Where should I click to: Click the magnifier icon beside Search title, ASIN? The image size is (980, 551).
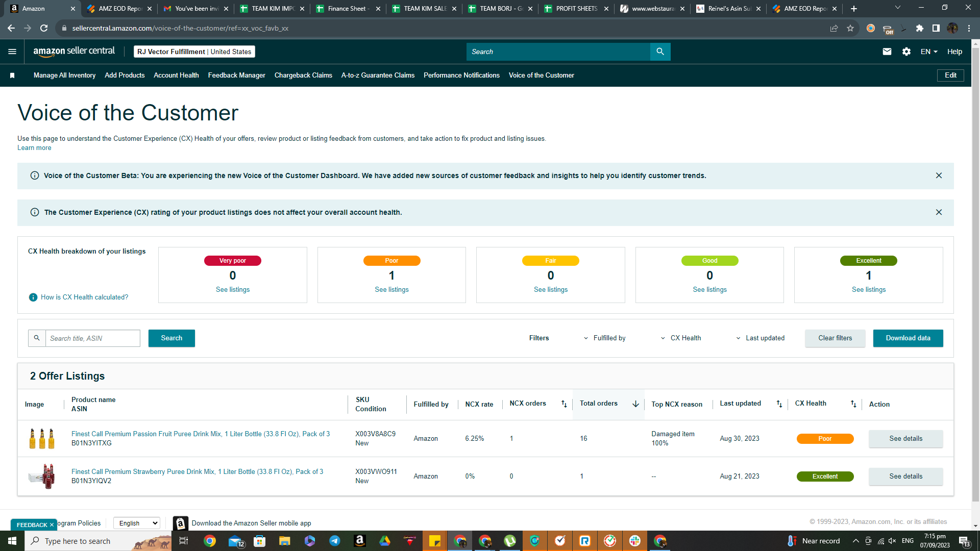point(37,338)
